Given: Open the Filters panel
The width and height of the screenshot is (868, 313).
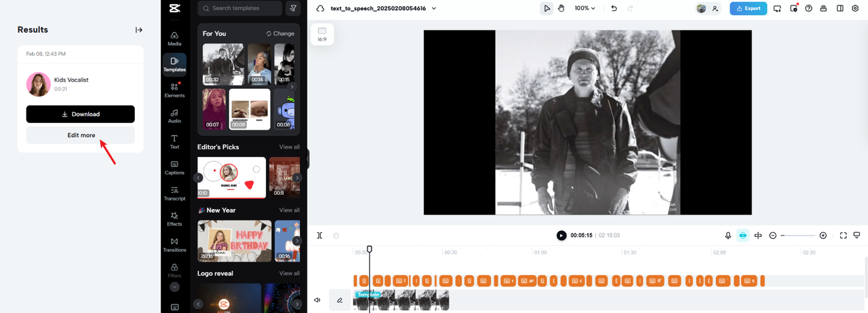Looking at the screenshot, I should pos(174,271).
